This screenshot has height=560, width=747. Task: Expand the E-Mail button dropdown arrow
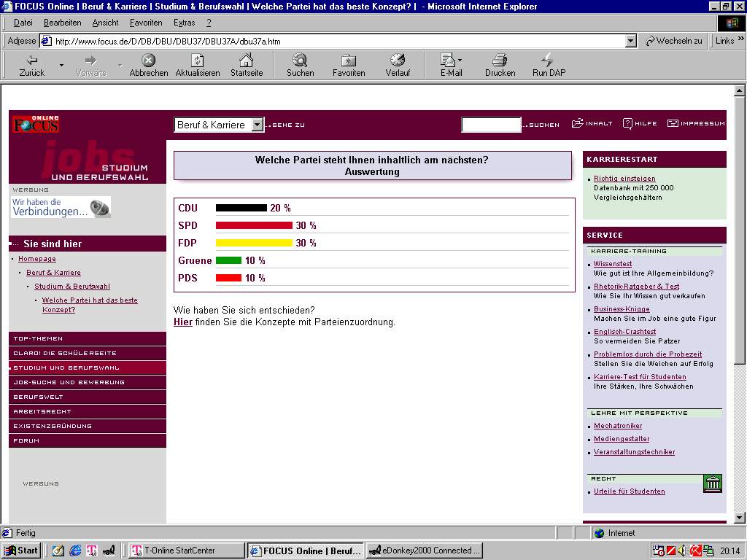460,61
